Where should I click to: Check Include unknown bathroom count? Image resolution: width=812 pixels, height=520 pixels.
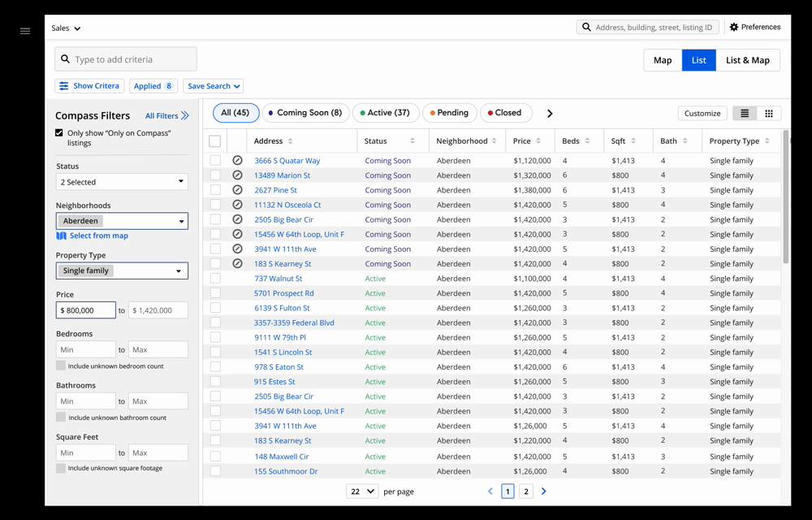tap(61, 417)
